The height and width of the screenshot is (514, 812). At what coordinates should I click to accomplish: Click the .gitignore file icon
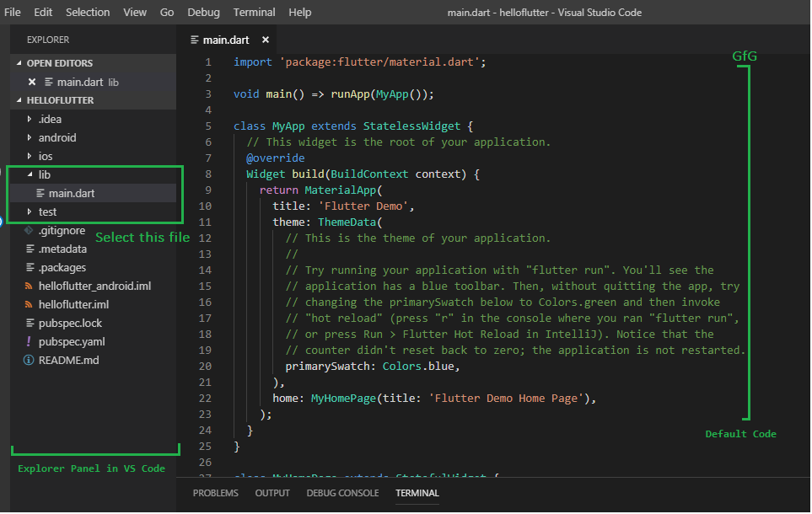click(x=29, y=230)
